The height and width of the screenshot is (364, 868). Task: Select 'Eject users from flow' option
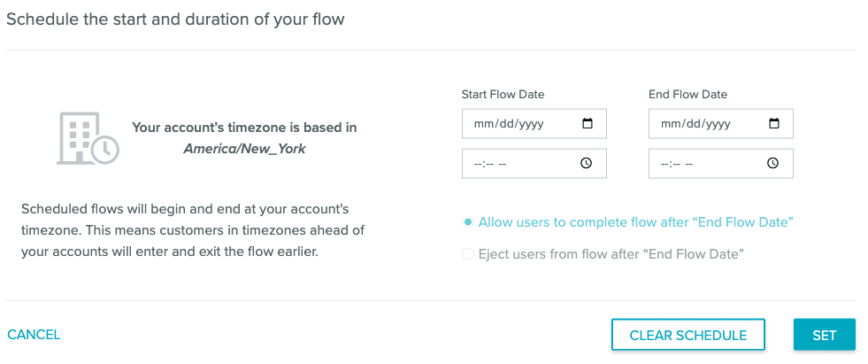(x=468, y=254)
